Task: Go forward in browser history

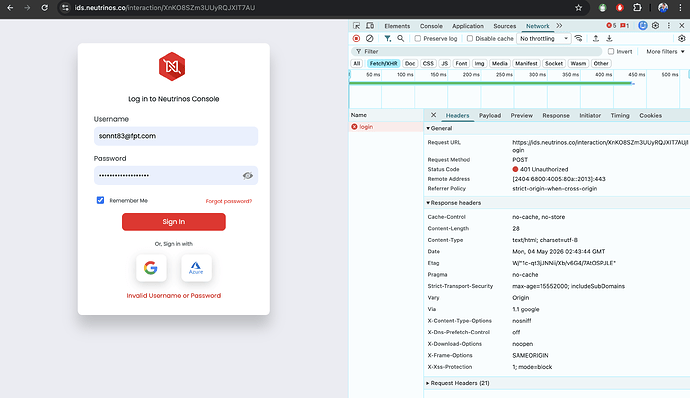Action: (27, 7)
